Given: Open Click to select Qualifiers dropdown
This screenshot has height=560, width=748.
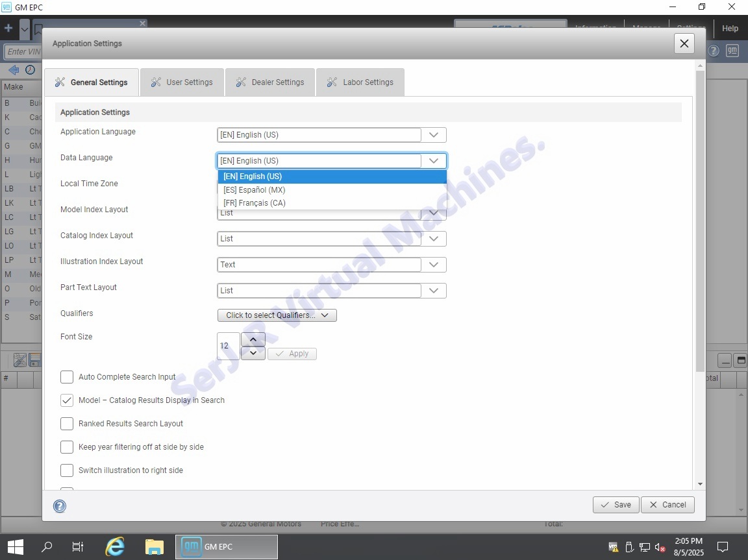Looking at the screenshot, I should click(x=277, y=315).
